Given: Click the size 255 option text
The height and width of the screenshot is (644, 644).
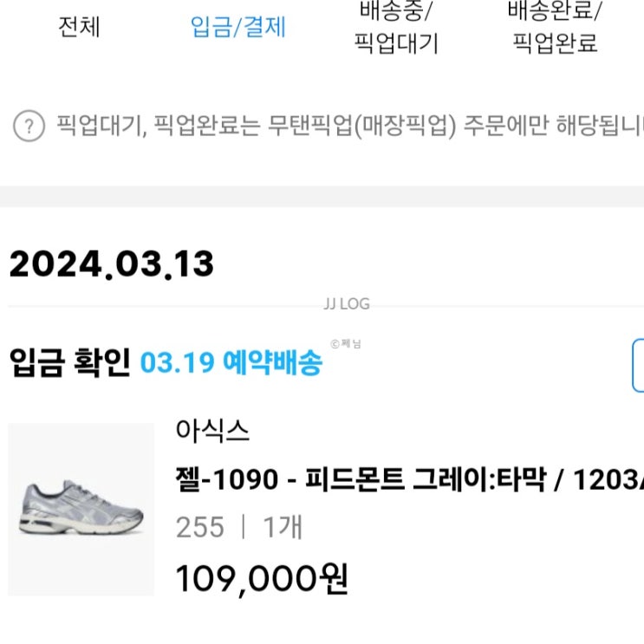Looking at the screenshot, I should (x=199, y=527).
